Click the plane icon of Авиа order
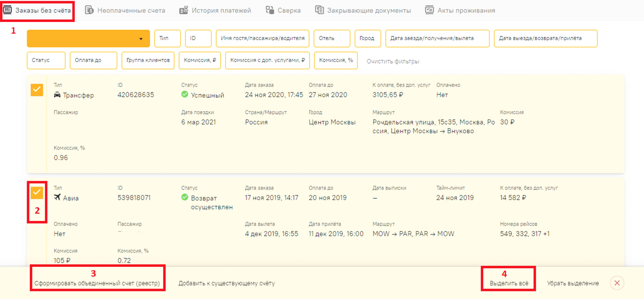Image resolution: width=644 pixels, height=299 pixels. click(57, 197)
